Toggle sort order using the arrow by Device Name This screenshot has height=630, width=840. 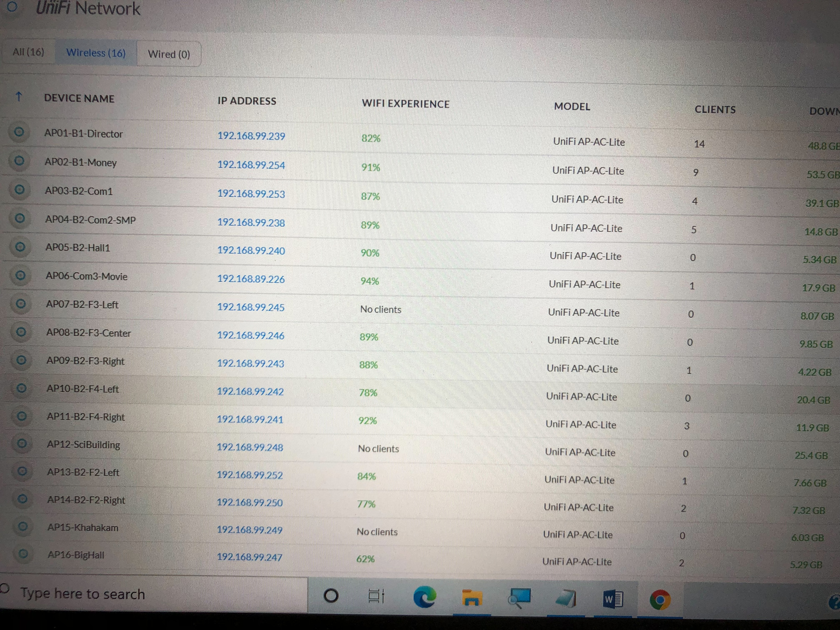(19, 97)
